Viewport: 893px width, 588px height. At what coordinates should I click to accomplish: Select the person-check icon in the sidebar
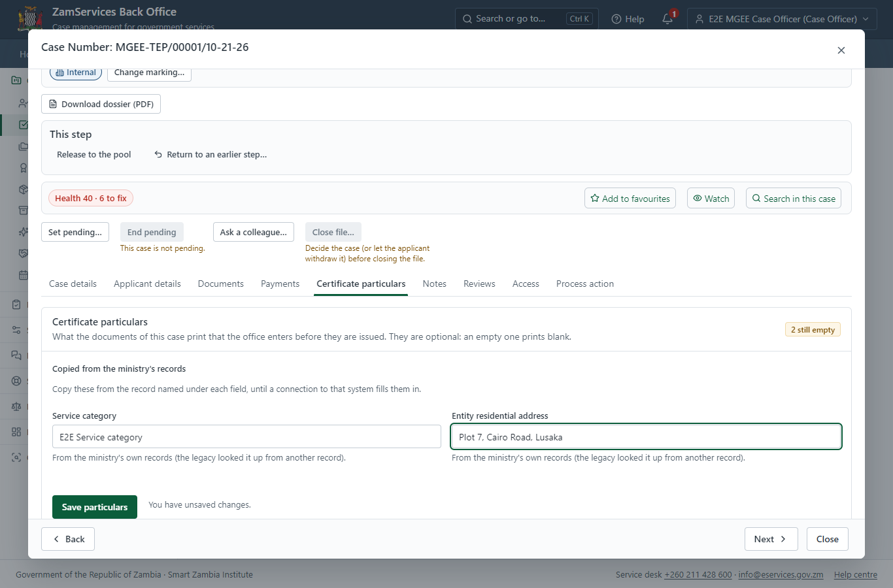(24, 103)
